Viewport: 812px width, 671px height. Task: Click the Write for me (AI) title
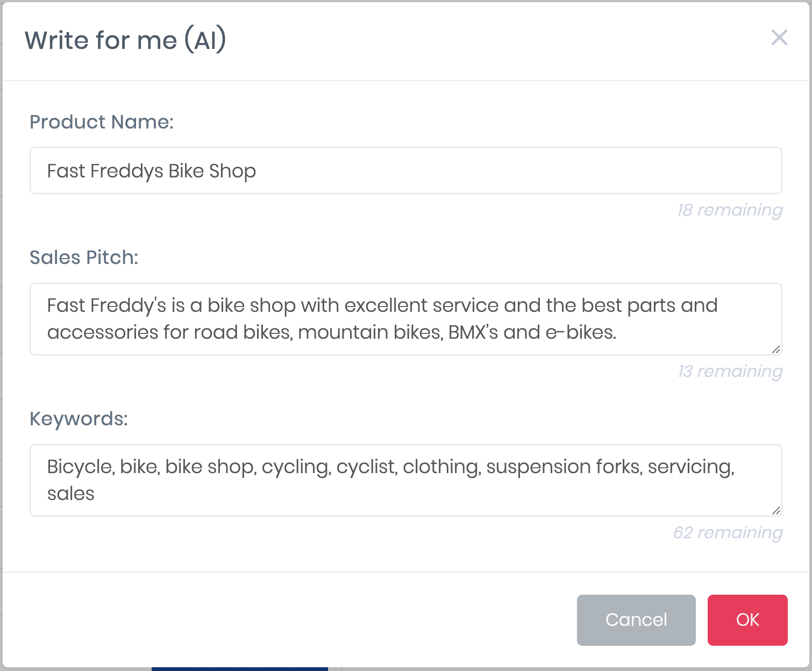coord(126,40)
